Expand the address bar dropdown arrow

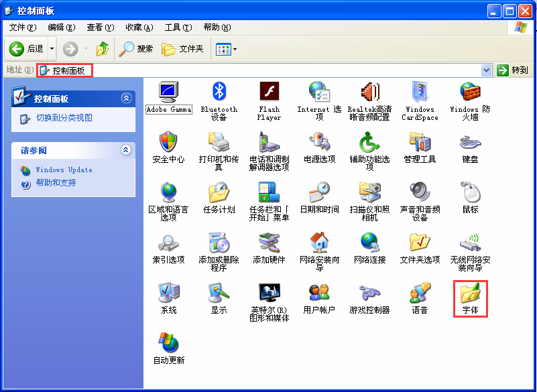[x=486, y=70]
